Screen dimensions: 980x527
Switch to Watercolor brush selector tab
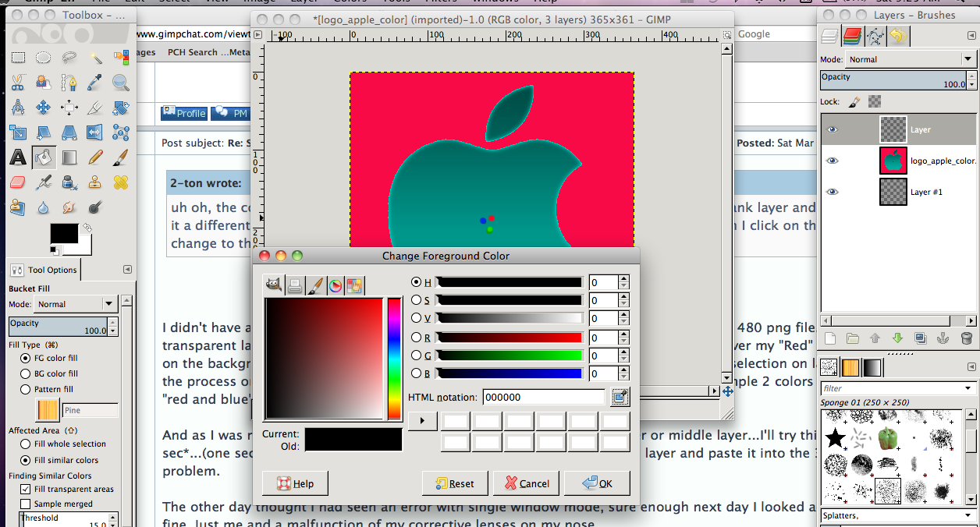coord(315,285)
